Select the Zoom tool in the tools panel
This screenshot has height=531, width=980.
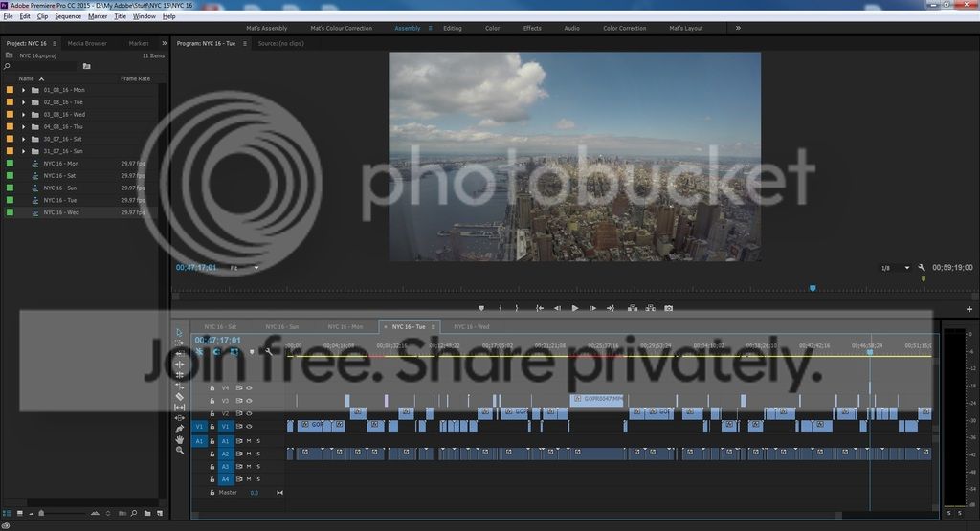click(179, 450)
